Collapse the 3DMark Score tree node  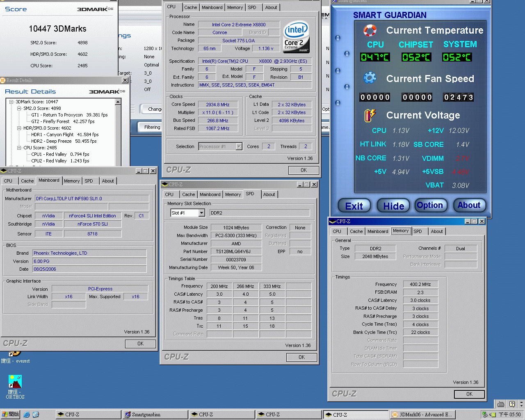(12, 102)
